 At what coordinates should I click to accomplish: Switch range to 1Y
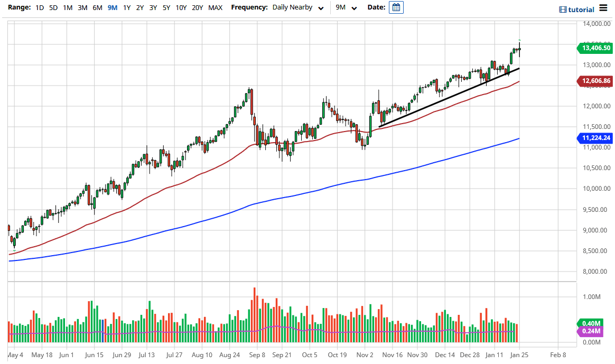click(125, 8)
